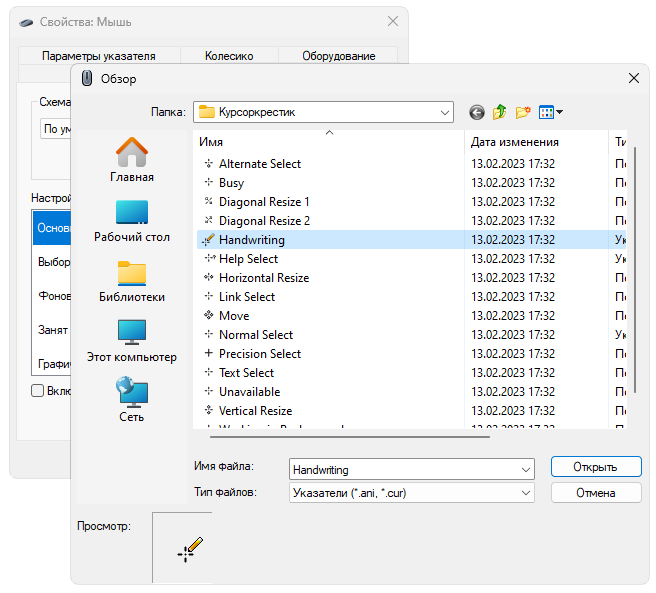Open Библиотеки in places sidebar
656x593 pixels.
coord(132,281)
